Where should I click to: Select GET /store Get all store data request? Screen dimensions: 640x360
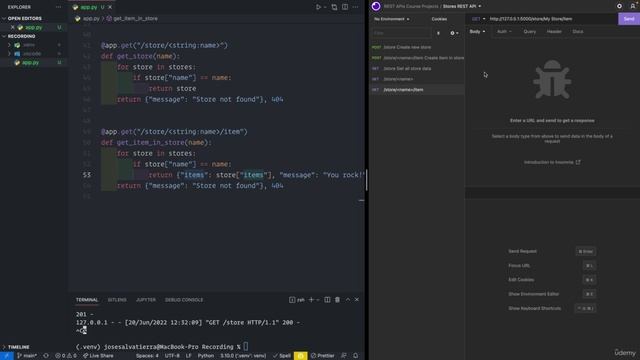(417, 69)
